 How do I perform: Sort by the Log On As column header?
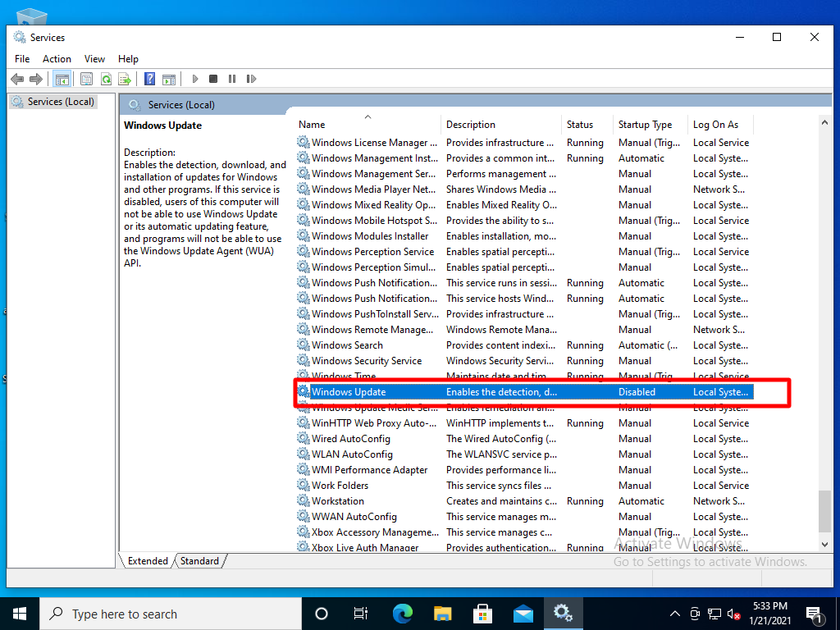(x=720, y=125)
